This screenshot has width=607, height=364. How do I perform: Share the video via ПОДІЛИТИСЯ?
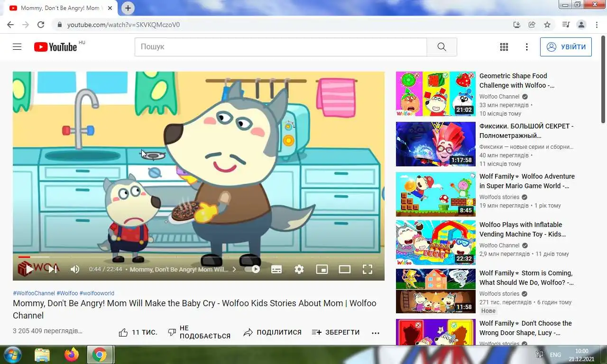(272, 333)
